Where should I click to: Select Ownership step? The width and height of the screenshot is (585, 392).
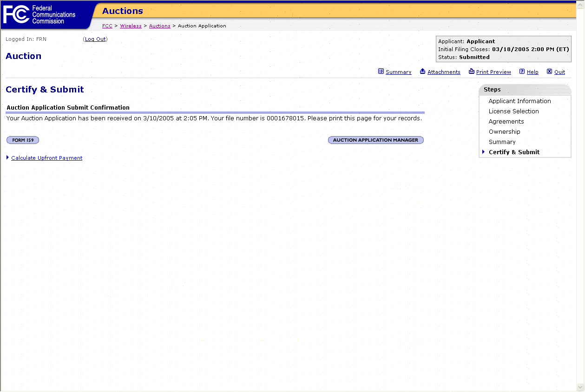coord(505,131)
